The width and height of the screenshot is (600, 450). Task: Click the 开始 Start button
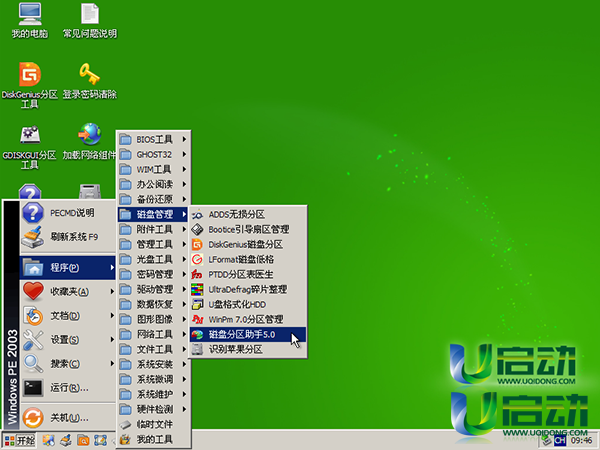pyautogui.click(x=20, y=440)
